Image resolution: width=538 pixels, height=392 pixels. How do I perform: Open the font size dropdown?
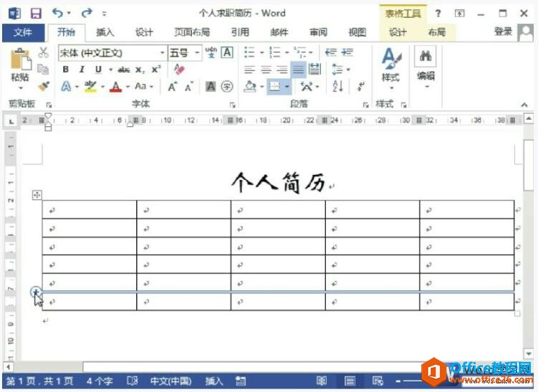click(x=197, y=53)
